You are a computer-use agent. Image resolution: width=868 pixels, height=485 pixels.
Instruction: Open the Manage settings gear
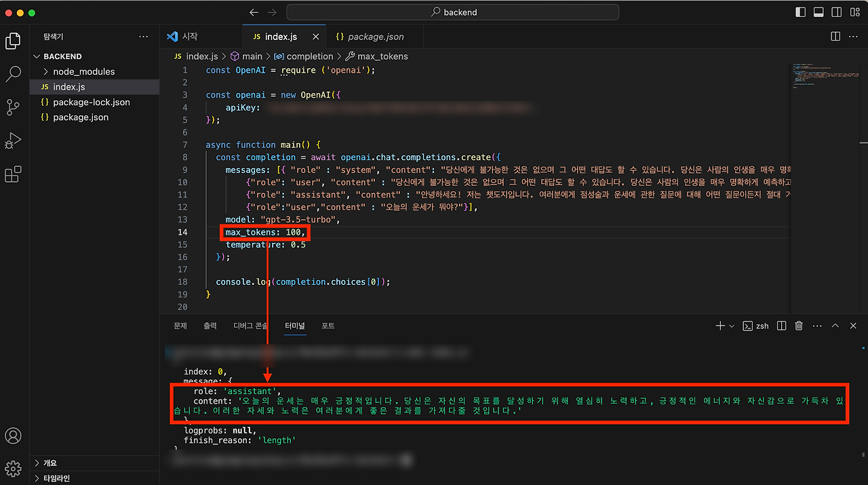coord(13,468)
